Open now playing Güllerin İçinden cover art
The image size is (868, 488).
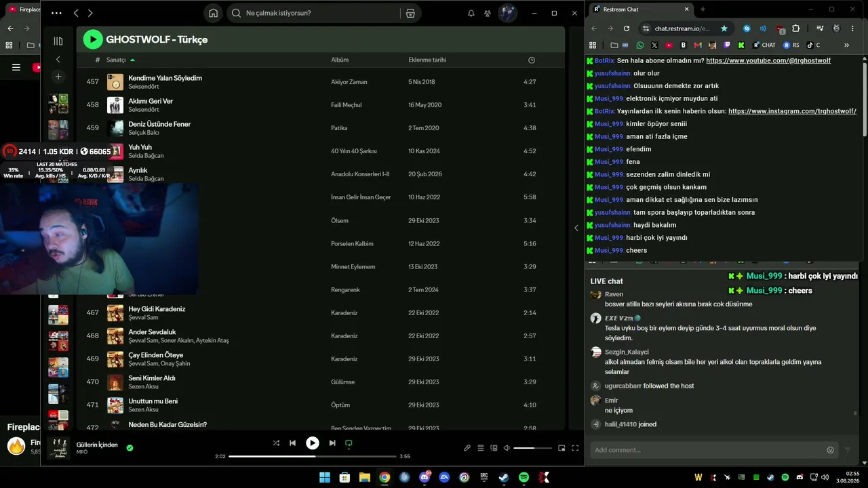click(x=58, y=448)
